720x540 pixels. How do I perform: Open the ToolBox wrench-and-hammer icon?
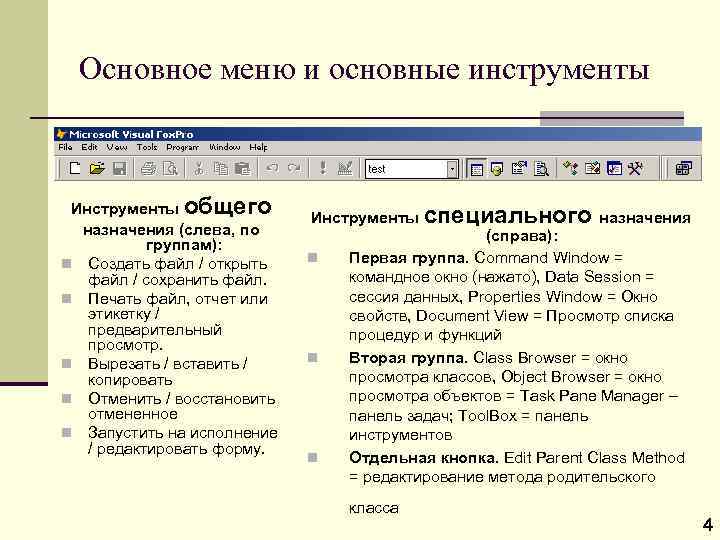[x=636, y=169]
